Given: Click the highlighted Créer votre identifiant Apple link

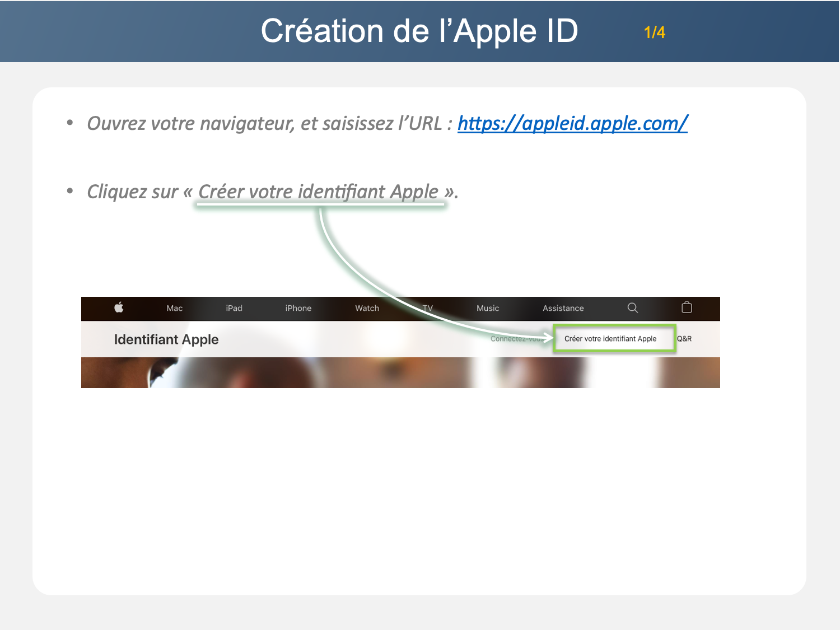Looking at the screenshot, I should [610, 339].
